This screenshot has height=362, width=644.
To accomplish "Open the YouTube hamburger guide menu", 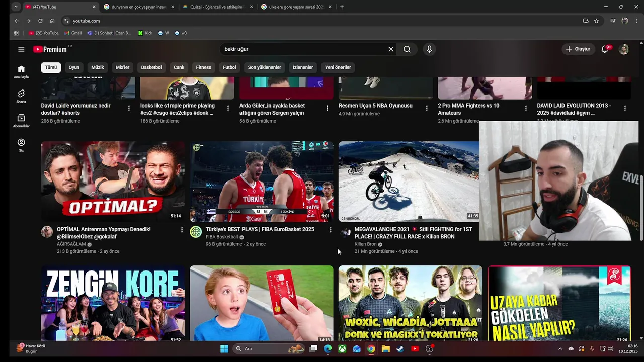I will [21, 49].
